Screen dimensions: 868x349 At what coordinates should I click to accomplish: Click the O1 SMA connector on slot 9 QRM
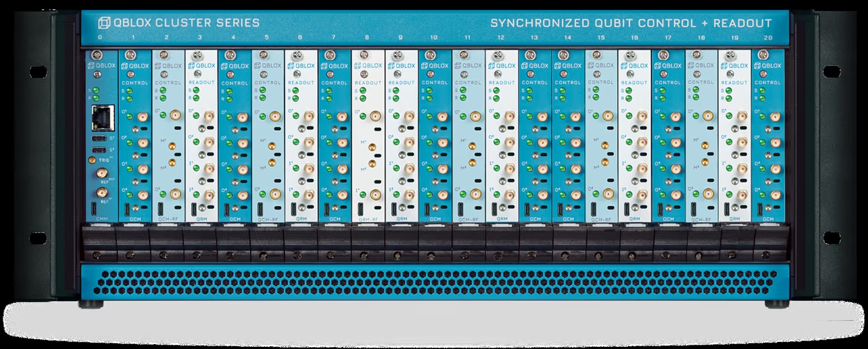click(410, 117)
